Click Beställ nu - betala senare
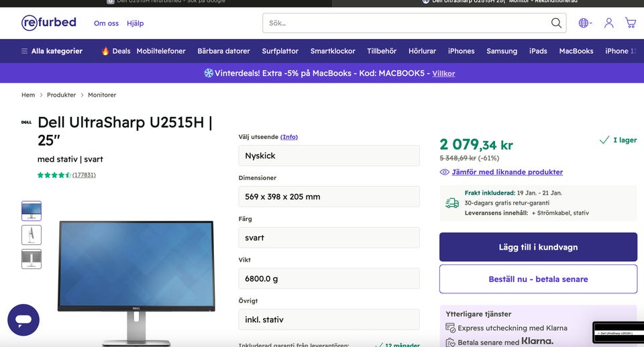644x347 pixels. click(538, 279)
